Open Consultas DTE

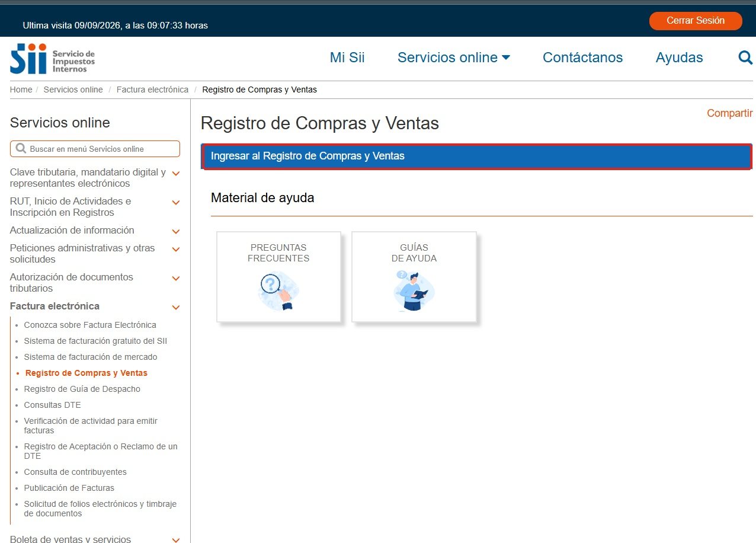52,405
